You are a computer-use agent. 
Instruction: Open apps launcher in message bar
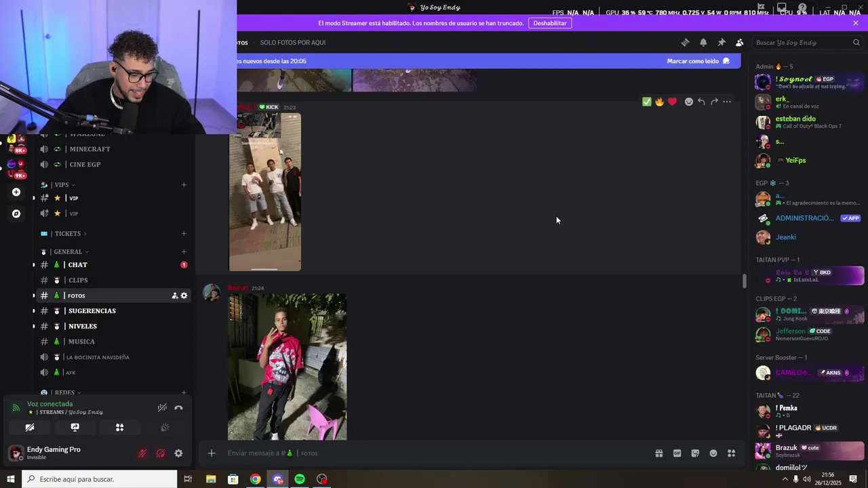pyautogui.click(x=732, y=453)
